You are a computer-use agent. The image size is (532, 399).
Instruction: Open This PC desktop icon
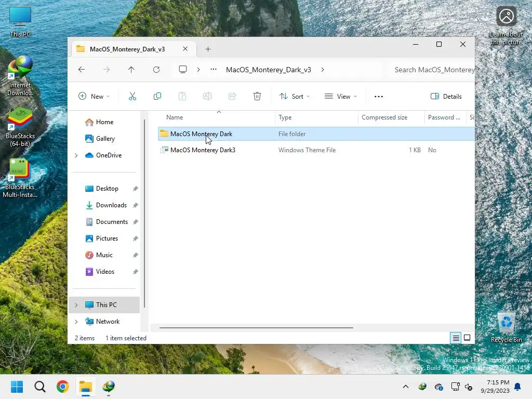click(20, 21)
